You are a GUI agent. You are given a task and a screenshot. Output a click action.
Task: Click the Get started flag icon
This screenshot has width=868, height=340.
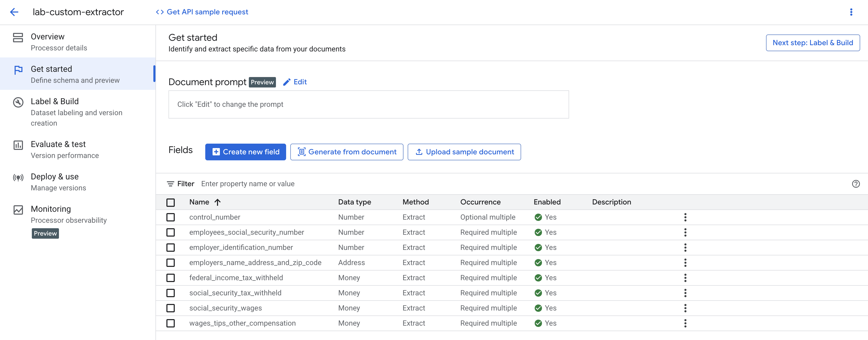pos(18,70)
